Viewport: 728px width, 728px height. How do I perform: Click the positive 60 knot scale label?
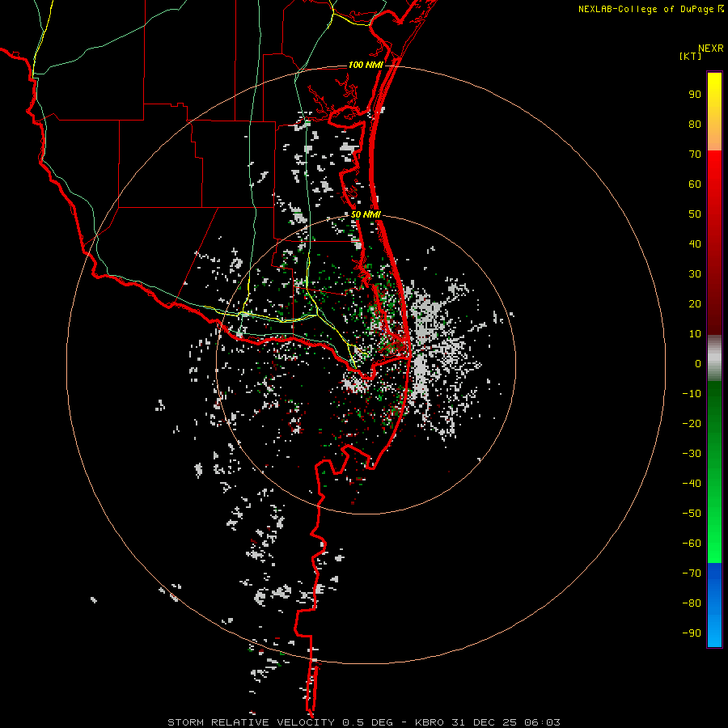click(x=695, y=184)
